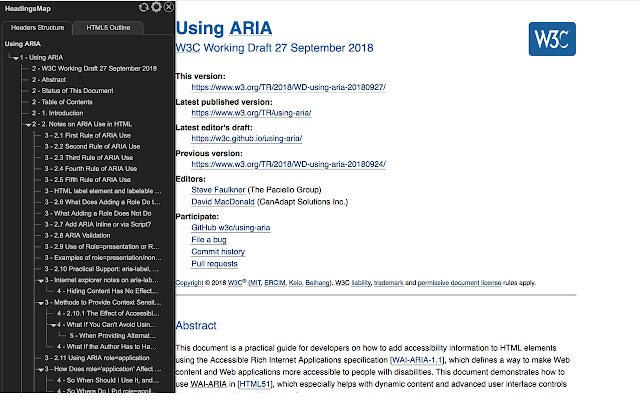Open HeadingsMap settings gear
The height and width of the screenshot is (400, 640).
point(156,7)
